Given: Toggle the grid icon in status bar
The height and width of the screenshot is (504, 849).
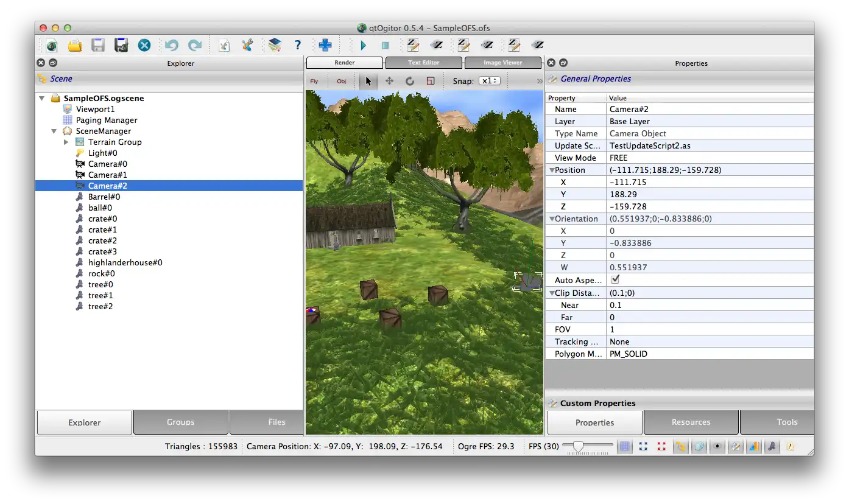Looking at the screenshot, I should (x=624, y=446).
